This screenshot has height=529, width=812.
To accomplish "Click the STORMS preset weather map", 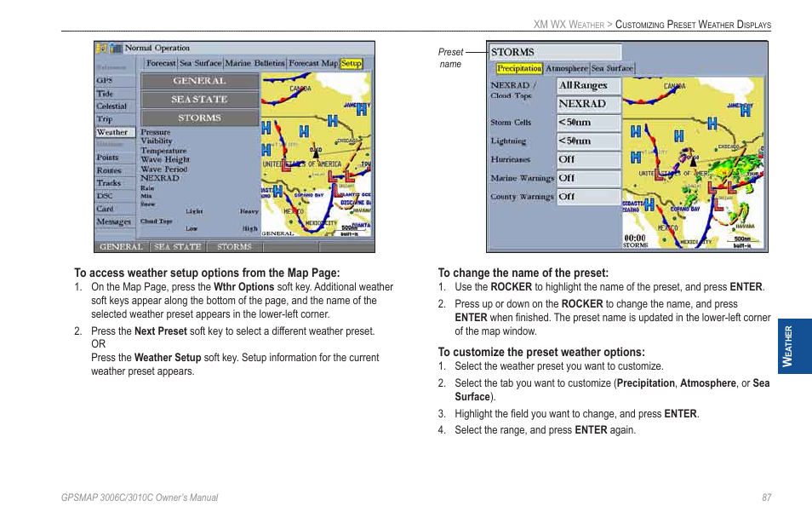I will pyautogui.click(x=694, y=163).
